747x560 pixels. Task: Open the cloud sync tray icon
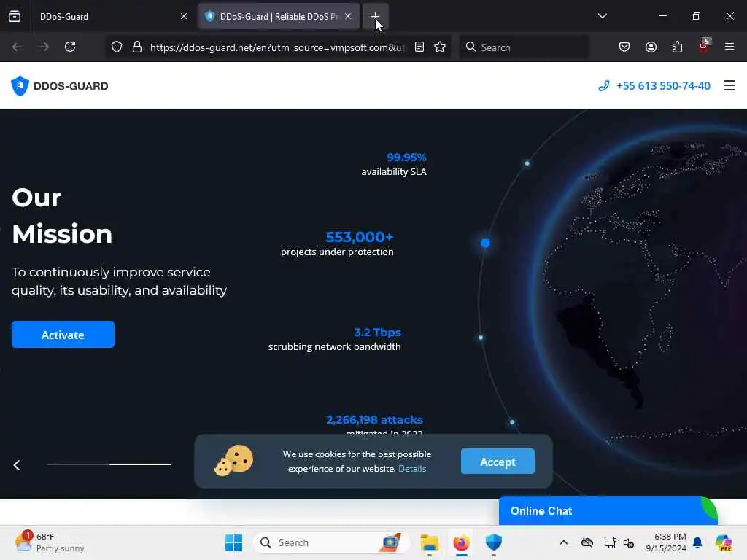[x=587, y=542]
